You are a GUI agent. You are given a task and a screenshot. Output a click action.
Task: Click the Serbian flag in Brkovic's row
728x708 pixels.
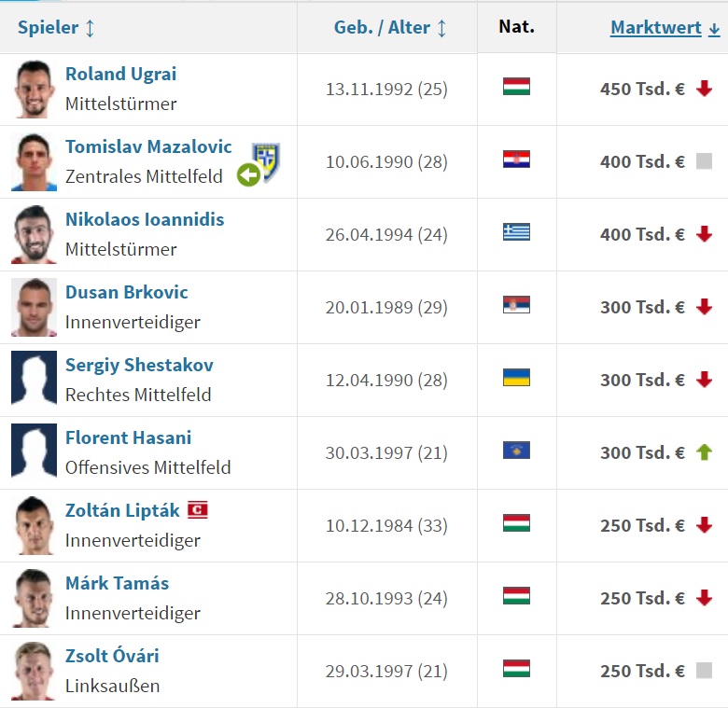[516, 304]
